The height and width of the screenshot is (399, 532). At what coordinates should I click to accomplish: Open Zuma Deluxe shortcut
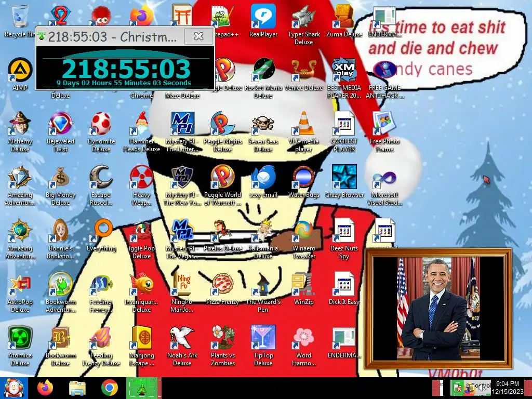coord(344,21)
